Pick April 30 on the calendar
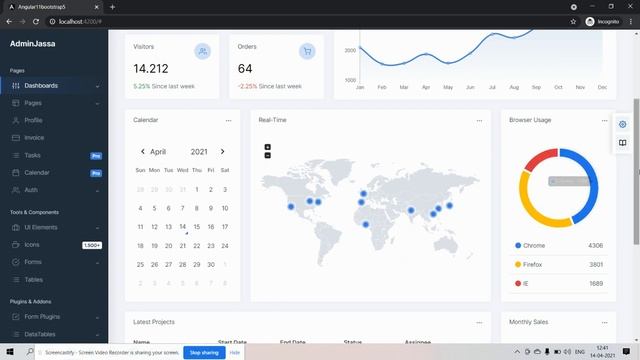Viewport: 640px width, 360px height. click(x=211, y=264)
